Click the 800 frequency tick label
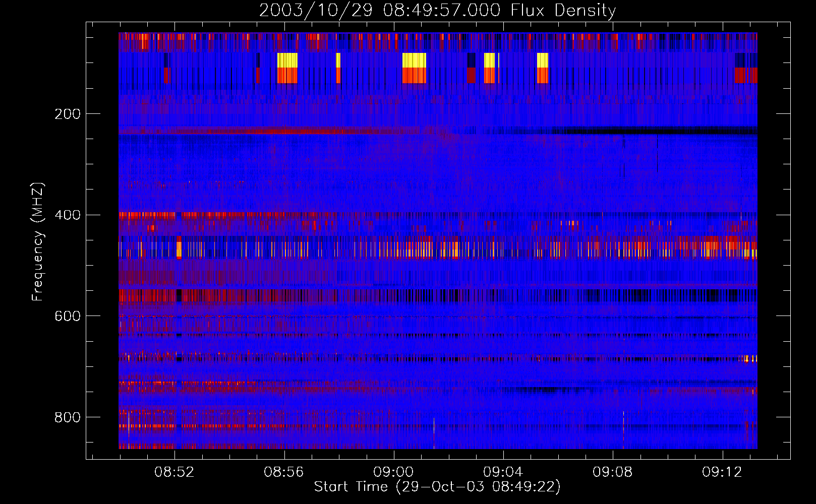 pos(68,417)
